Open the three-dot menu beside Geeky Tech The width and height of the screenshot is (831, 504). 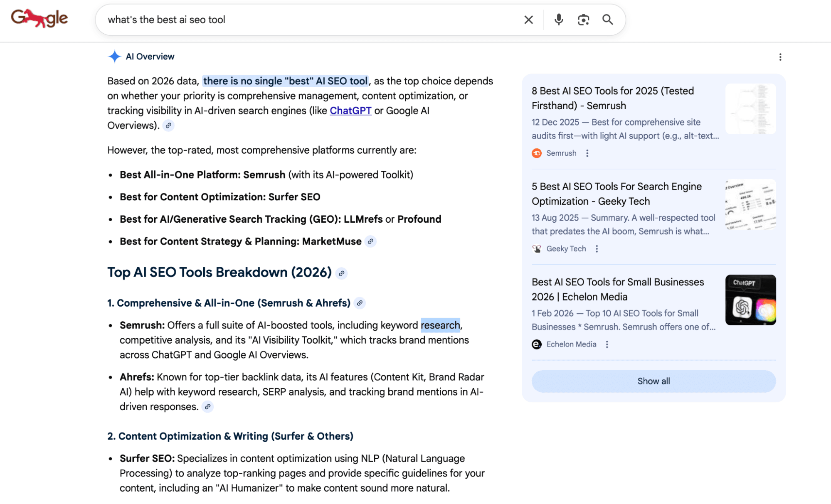pyautogui.click(x=597, y=248)
